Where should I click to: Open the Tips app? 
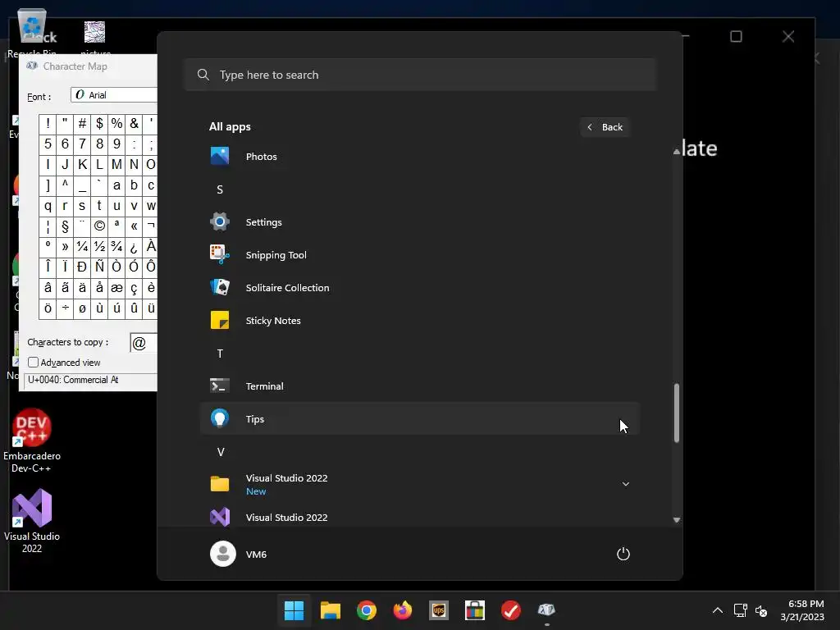419,419
